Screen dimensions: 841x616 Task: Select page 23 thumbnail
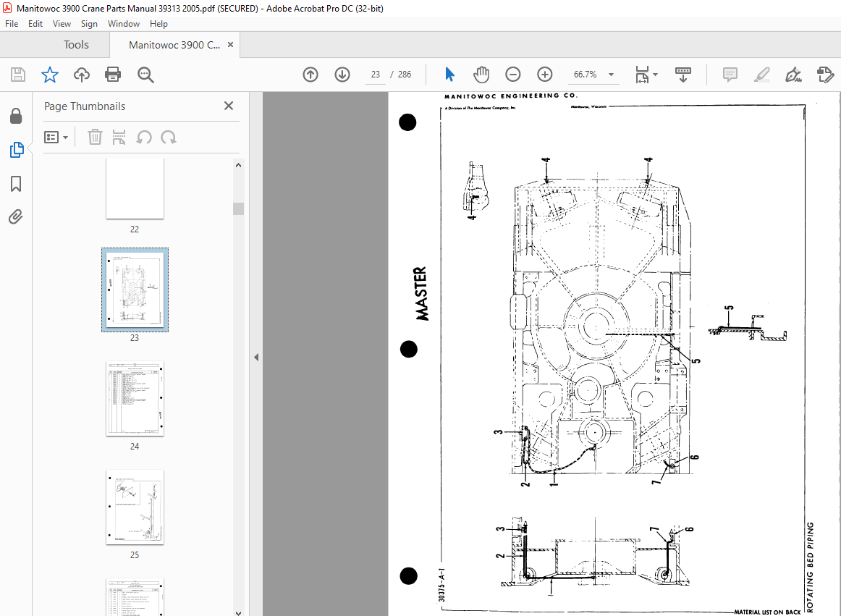pyautogui.click(x=135, y=290)
